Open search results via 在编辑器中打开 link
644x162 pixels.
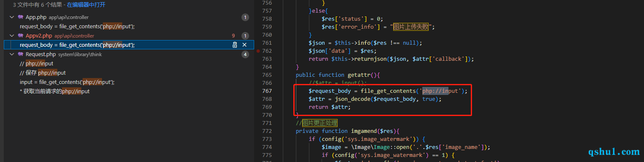[x=86, y=5]
